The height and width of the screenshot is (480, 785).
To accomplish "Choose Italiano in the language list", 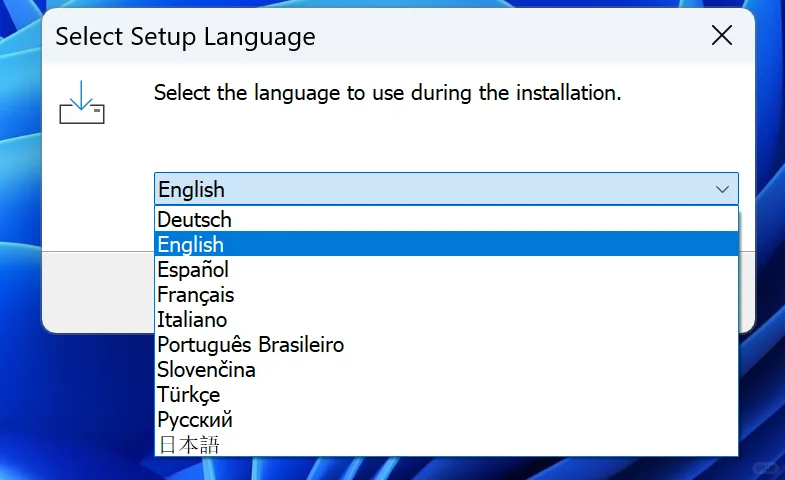I will click(446, 319).
